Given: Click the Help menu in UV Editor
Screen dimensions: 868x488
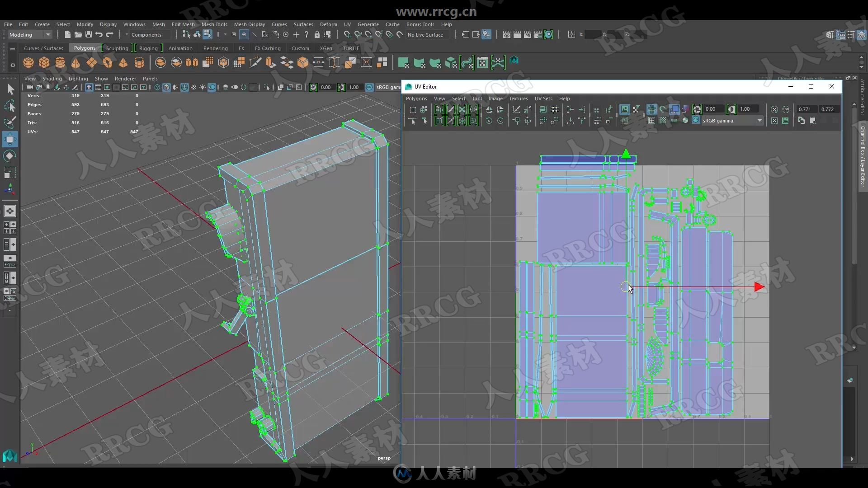Looking at the screenshot, I should pos(564,99).
